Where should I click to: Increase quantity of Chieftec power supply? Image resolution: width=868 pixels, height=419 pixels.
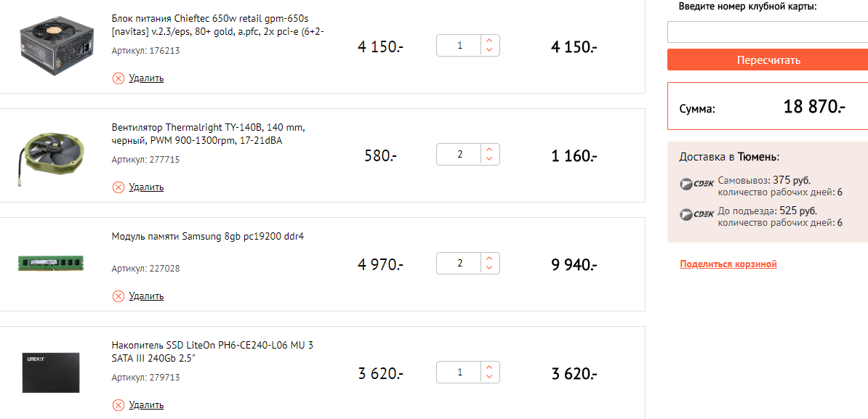489,41
